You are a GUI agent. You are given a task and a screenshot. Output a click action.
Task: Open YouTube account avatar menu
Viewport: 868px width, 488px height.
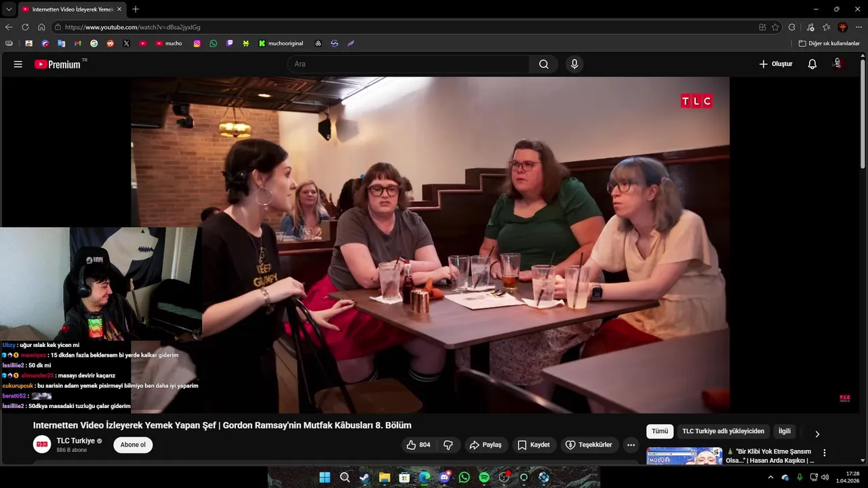pos(837,64)
